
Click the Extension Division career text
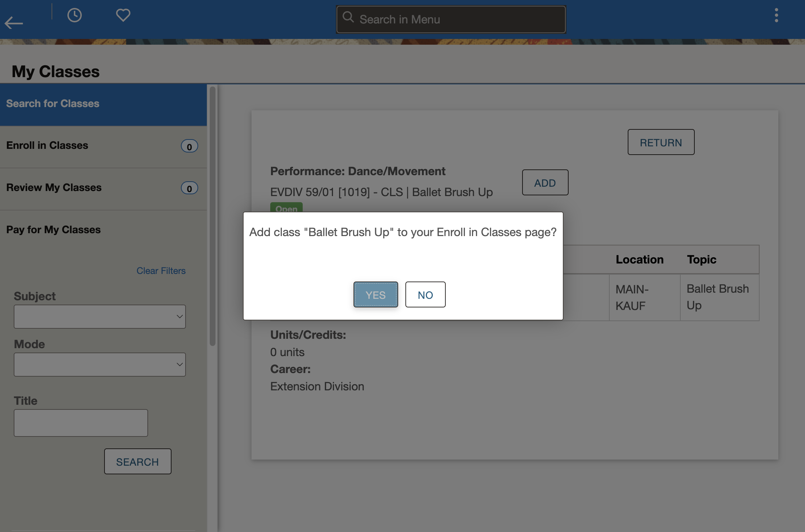point(317,386)
